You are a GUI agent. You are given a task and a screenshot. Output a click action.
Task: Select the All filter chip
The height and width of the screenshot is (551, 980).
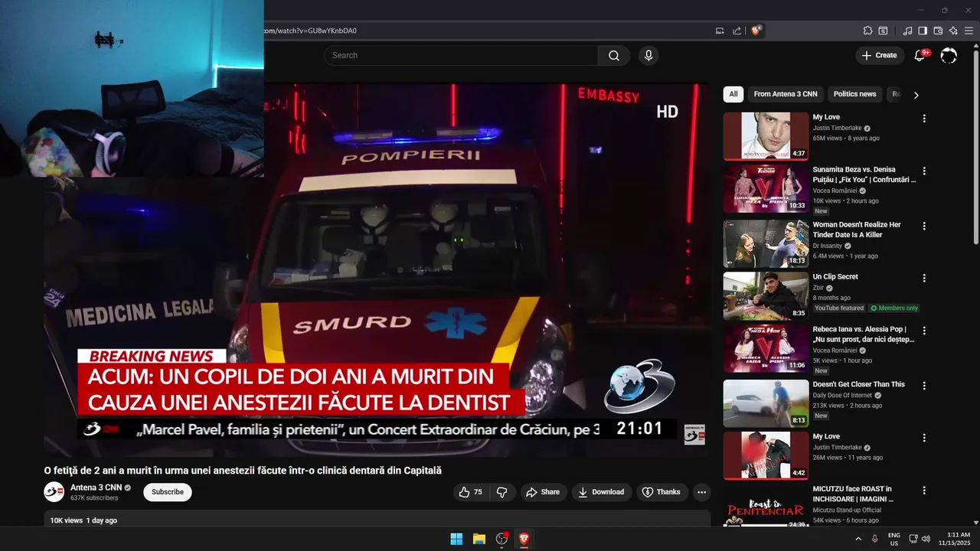pos(733,94)
